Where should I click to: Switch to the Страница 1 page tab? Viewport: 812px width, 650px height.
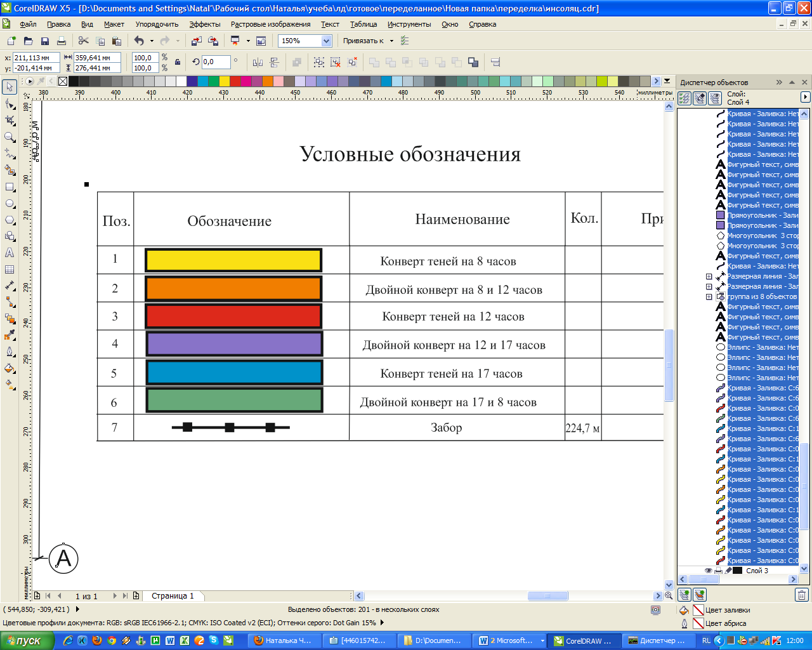(173, 596)
